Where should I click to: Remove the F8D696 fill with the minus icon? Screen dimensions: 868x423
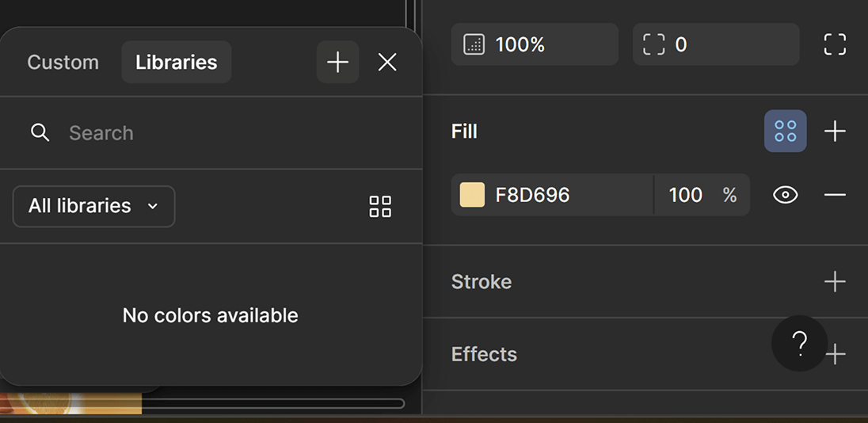(x=835, y=195)
